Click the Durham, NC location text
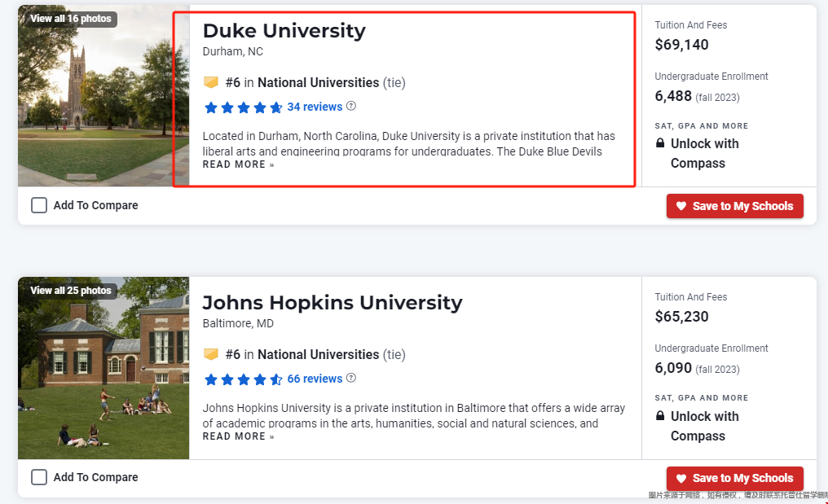Image resolution: width=828 pixels, height=504 pixels. [x=233, y=52]
